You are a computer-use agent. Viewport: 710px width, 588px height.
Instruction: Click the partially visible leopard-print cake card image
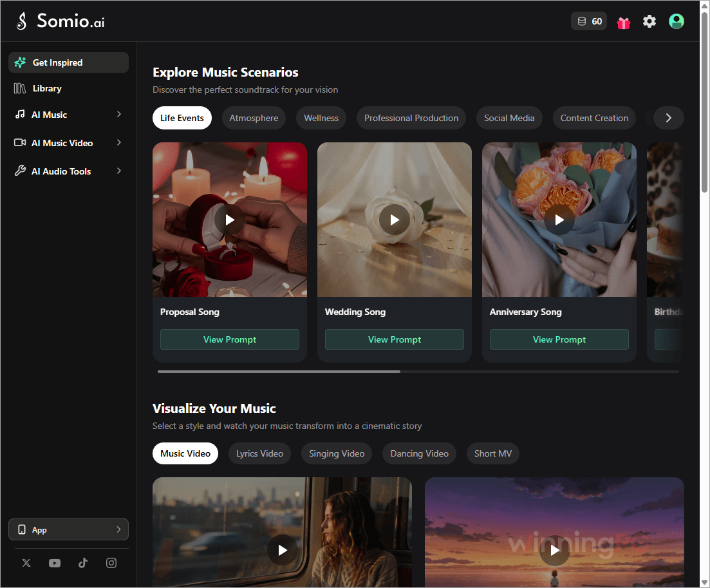point(665,220)
